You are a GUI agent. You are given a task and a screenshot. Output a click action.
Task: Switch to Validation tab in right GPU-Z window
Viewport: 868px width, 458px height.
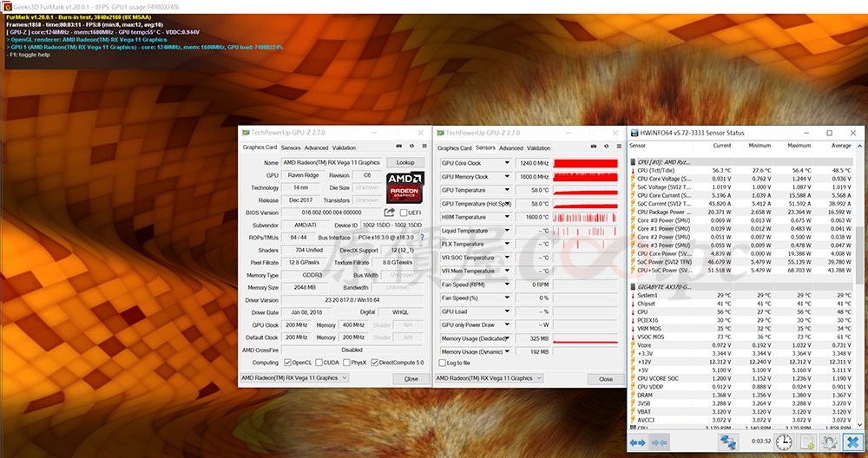(539, 148)
